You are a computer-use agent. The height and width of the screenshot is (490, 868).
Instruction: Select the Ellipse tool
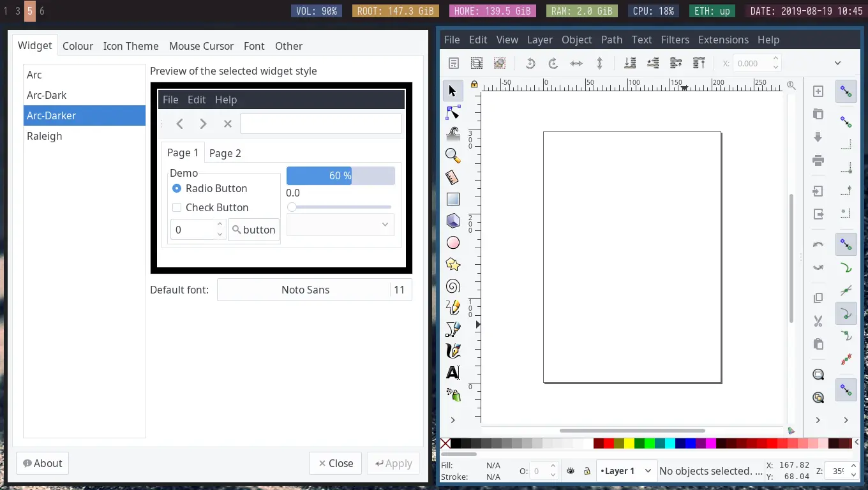coord(453,242)
